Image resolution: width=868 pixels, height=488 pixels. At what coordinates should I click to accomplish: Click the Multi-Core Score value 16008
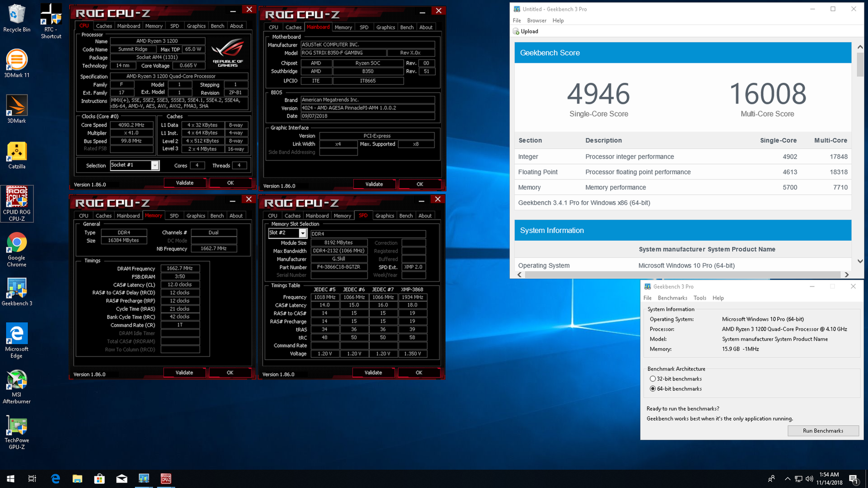click(x=768, y=94)
